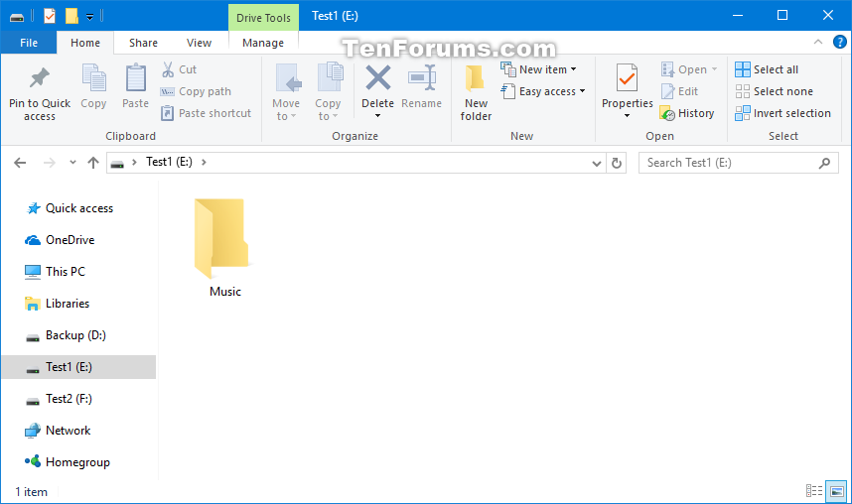The image size is (852, 504).
Task: Select Test1 (E:) drive in sidebar
Action: (x=78, y=367)
